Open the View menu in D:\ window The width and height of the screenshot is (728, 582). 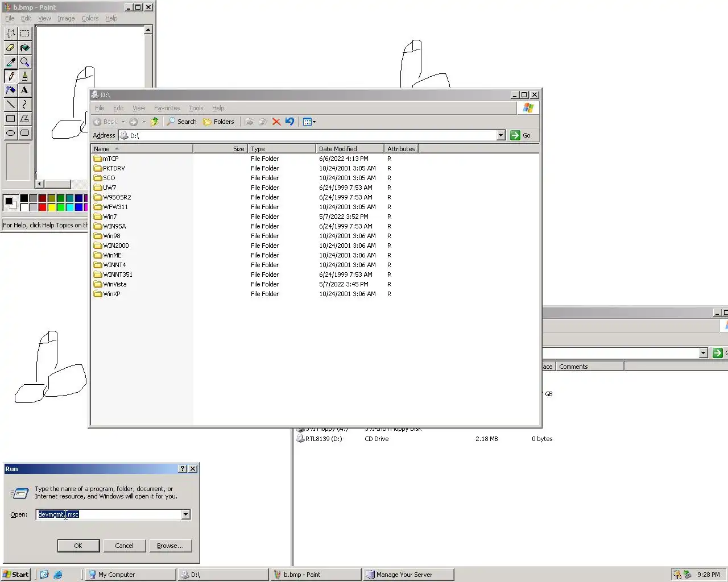point(139,108)
